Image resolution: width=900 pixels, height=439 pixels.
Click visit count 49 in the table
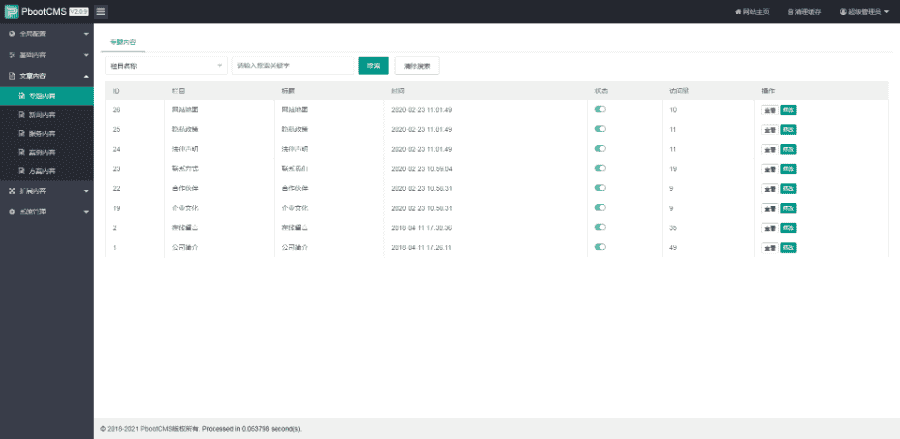(673, 247)
